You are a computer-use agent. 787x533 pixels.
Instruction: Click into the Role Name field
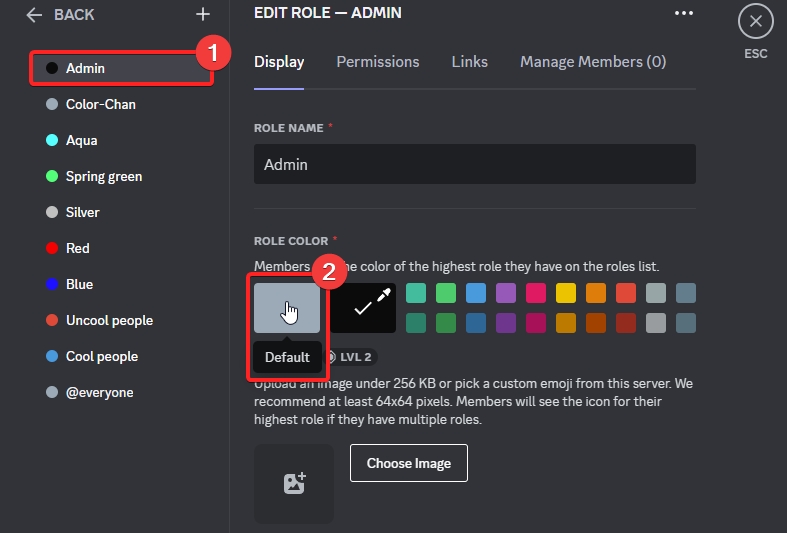click(475, 164)
